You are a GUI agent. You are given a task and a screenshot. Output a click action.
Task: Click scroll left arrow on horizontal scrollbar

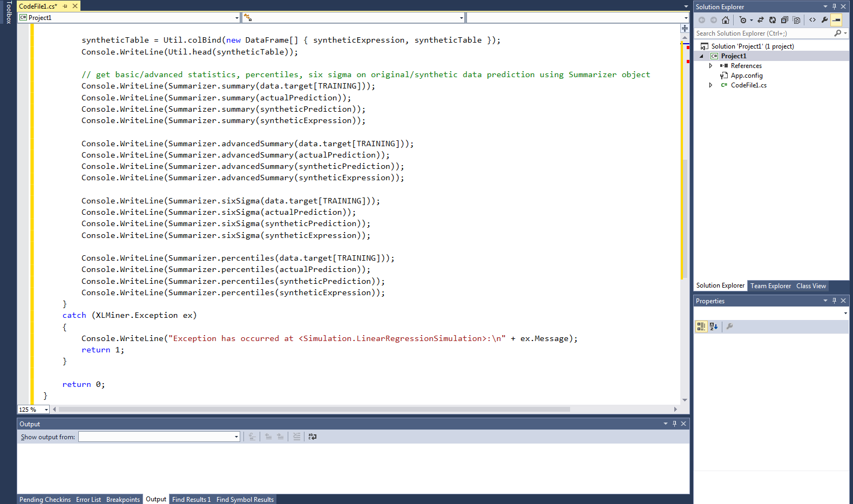pos(54,410)
